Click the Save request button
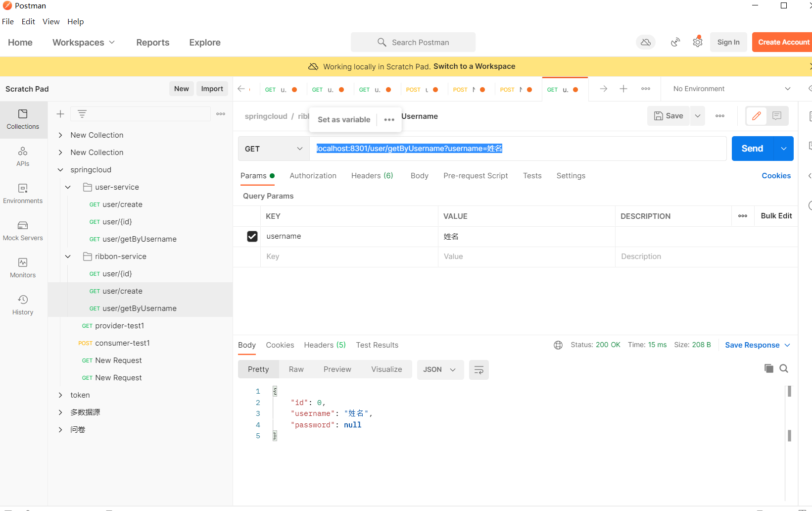The width and height of the screenshot is (812, 511). (669, 116)
